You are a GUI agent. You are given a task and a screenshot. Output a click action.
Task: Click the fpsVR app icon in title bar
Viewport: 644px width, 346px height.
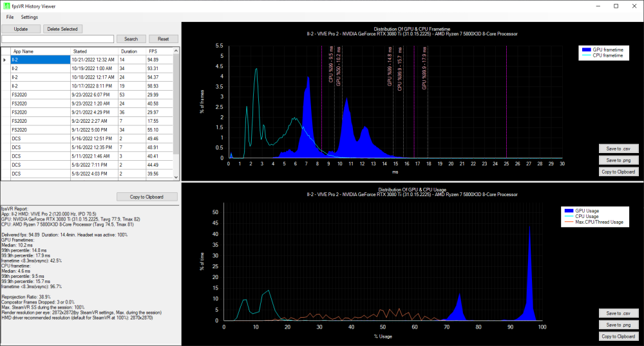tap(6, 6)
